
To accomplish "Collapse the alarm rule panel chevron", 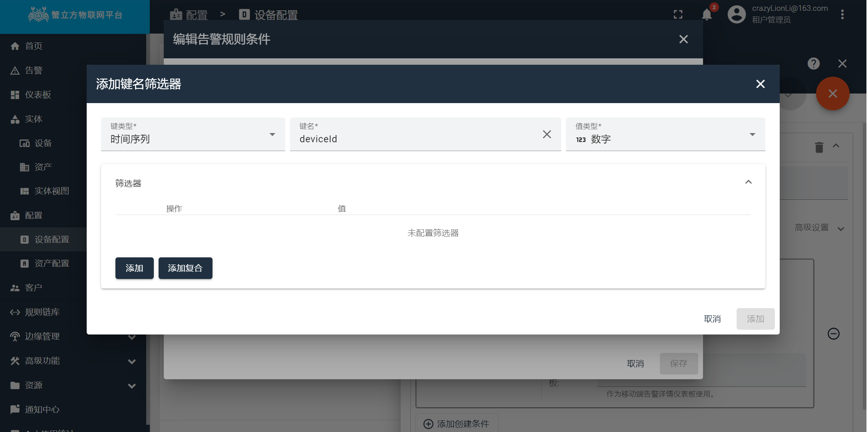I will [836, 146].
